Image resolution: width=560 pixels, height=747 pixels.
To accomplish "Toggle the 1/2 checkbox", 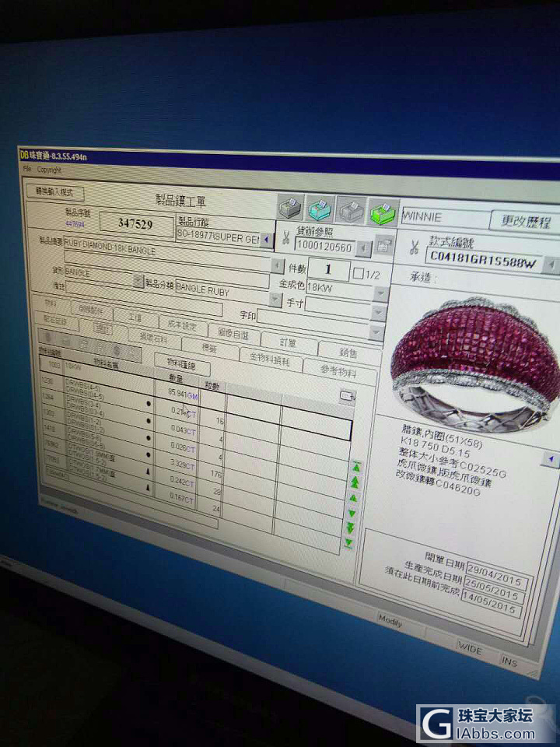I will tap(358, 273).
